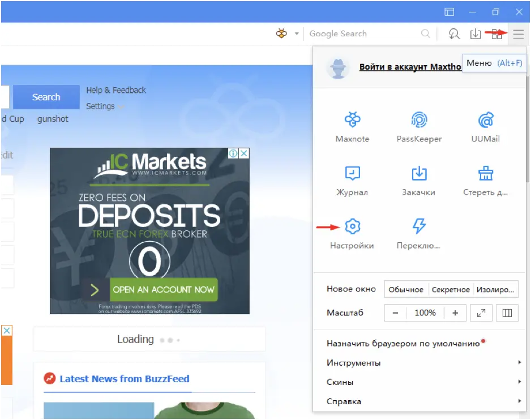Select Секретное for a new private window

pyautogui.click(x=451, y=289)
